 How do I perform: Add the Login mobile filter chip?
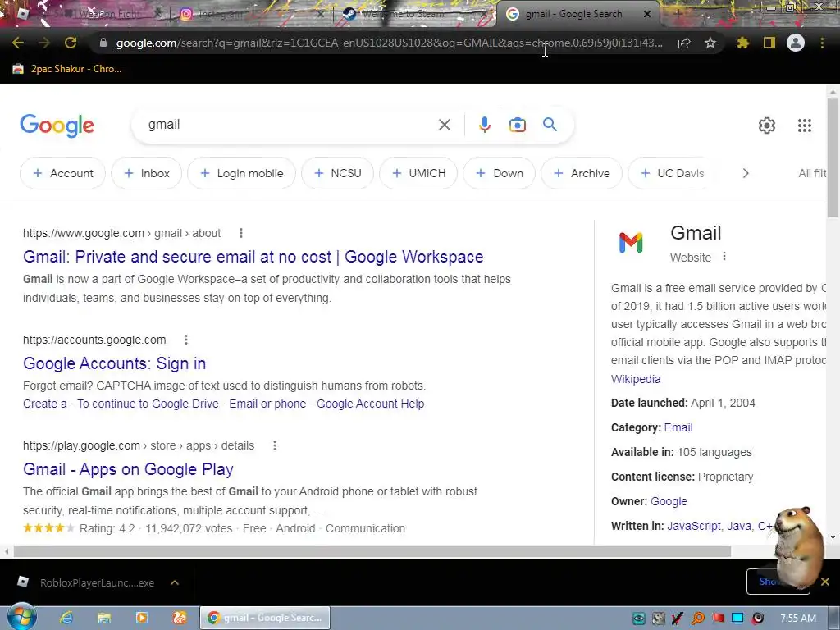point(241,173)
